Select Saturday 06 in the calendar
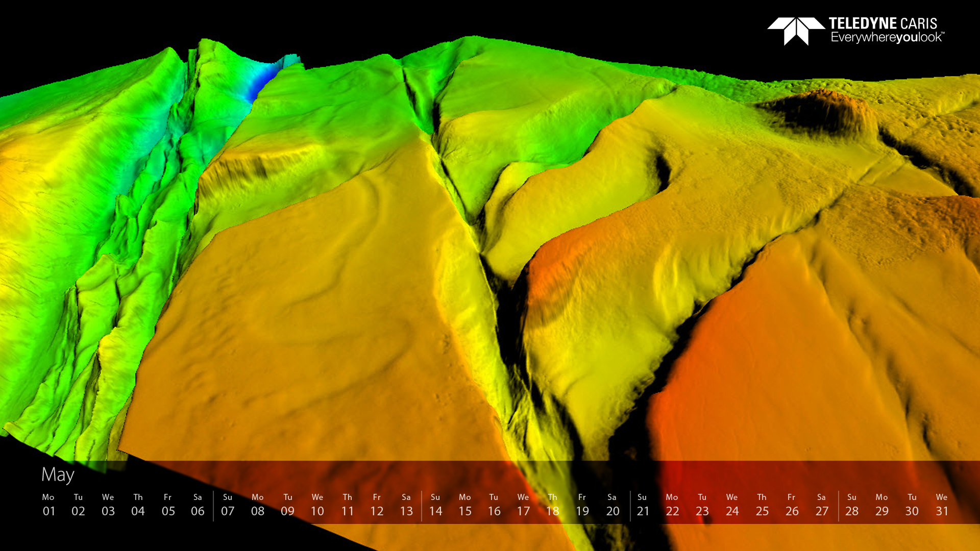 pyautogui.click(x=198, y=505)
